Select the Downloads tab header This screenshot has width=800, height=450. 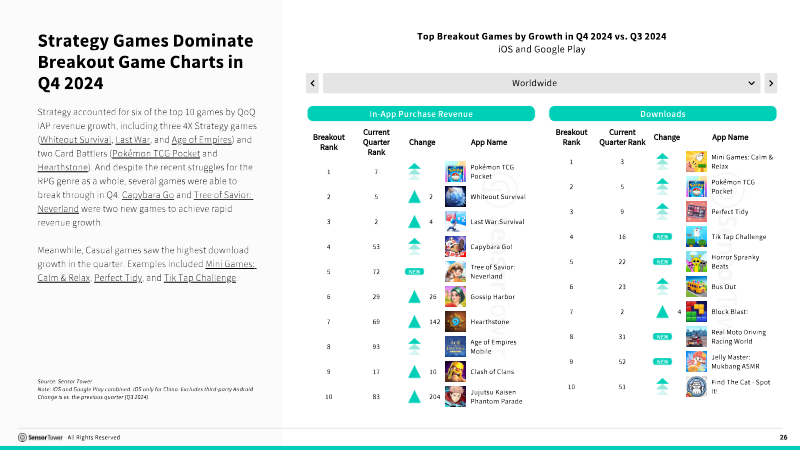click(x=662, y=114)
